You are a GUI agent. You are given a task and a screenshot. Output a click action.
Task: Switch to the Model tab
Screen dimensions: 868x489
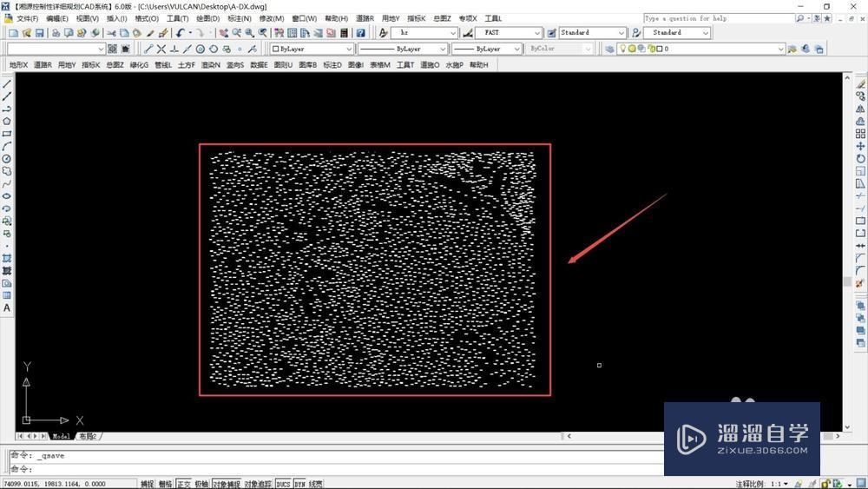(x=61, y=436)
